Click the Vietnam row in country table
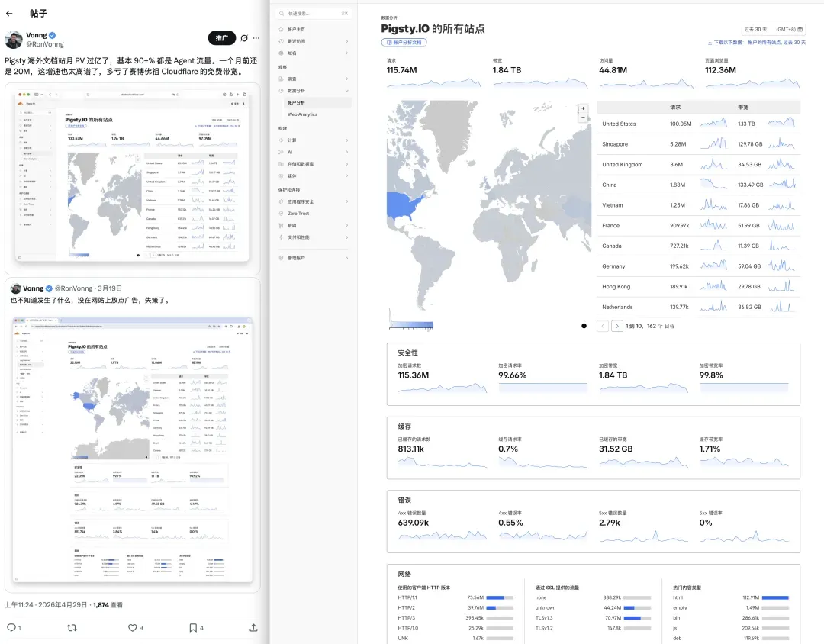This screenshot has height=644, width=824. [698, 205]
